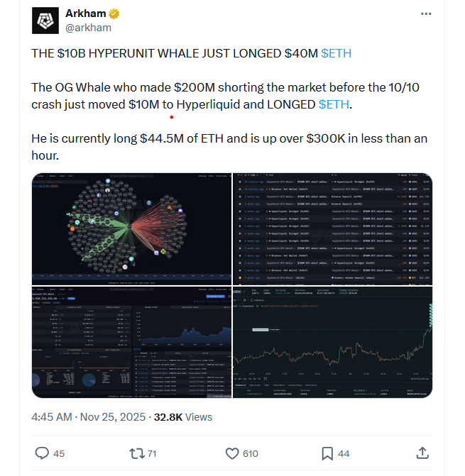The height and width of the screenshot is (476, 465).
Task: Open the three-dot more options menu
Action: click(x=425, y=14)
